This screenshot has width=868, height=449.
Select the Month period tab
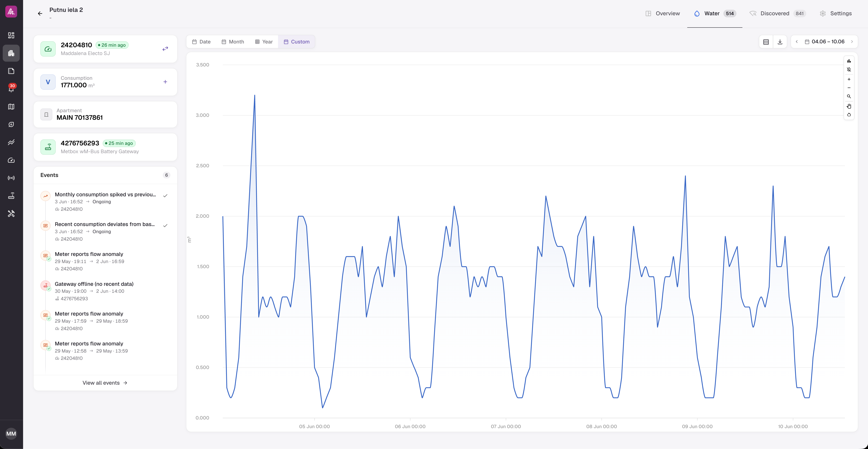pos(233,42)
